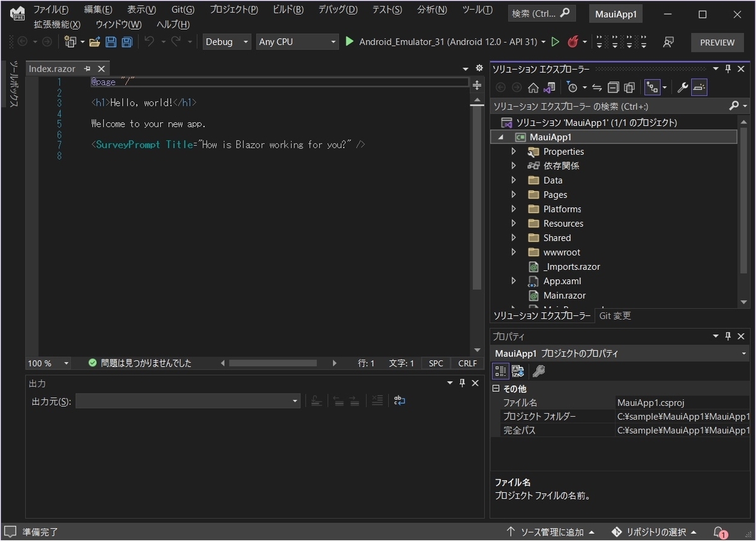Click the wwwroot folder

pyautogui.click(x=562, y=252)
